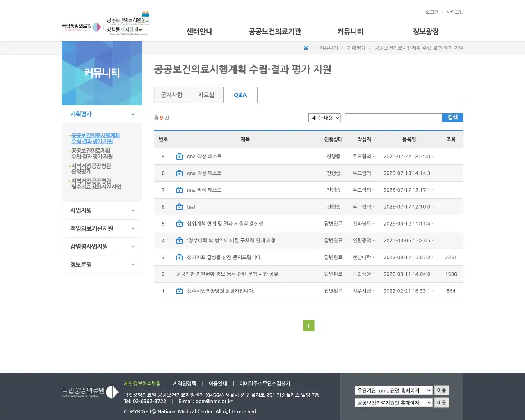Open the 커뮤니티 navigation menu
The width and height of the screenshot is (525, 420).
click(350, 31)
